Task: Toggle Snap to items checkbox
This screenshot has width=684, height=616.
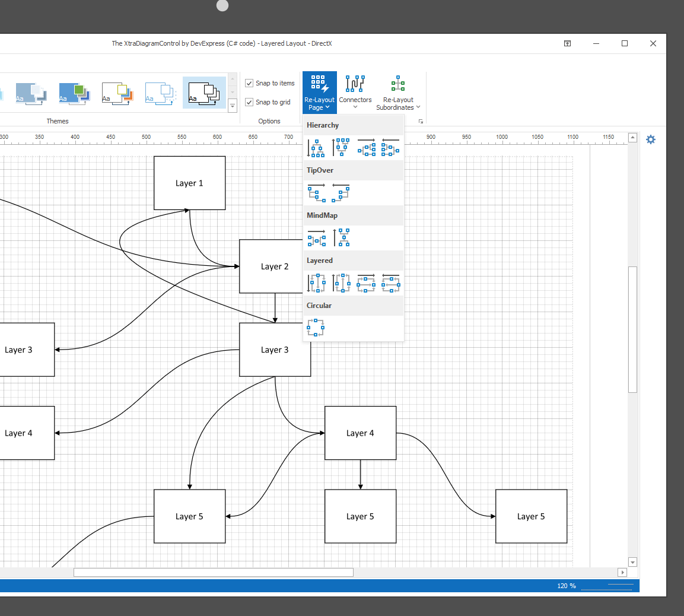Action: pos(249,83)
